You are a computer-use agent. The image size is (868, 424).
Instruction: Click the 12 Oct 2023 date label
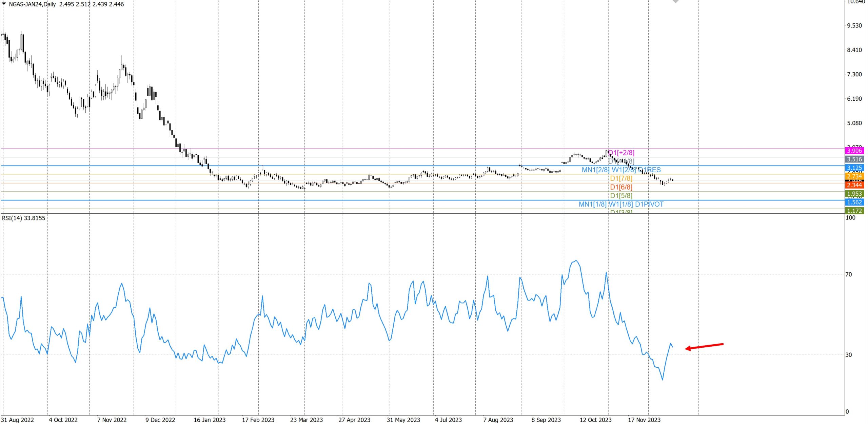(x=595, y=420)
